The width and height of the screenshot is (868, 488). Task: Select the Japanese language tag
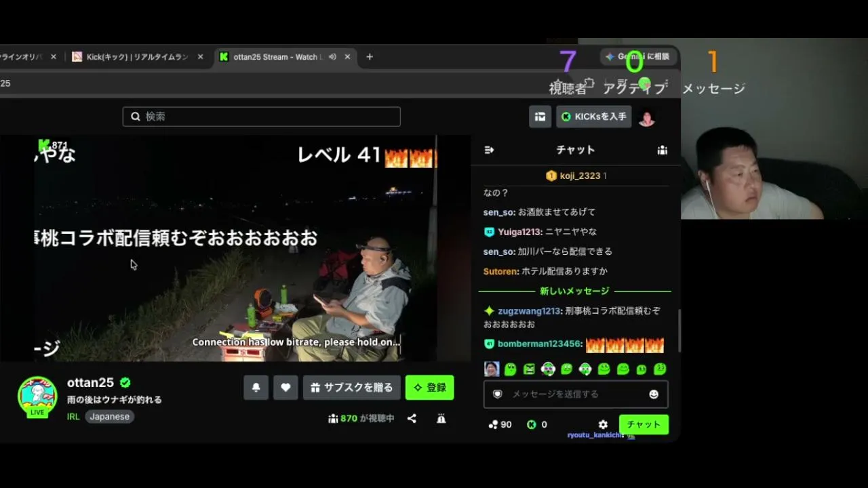(x=110, y=417)
